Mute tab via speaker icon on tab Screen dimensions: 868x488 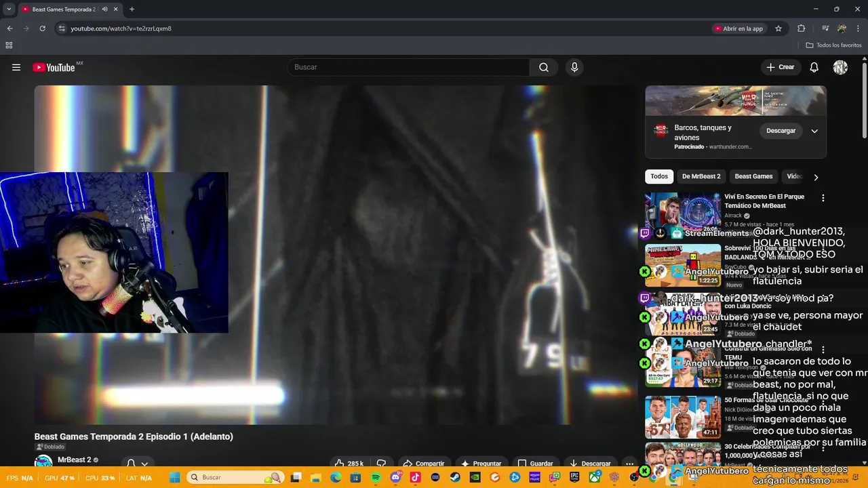click(x=104, y=9)
